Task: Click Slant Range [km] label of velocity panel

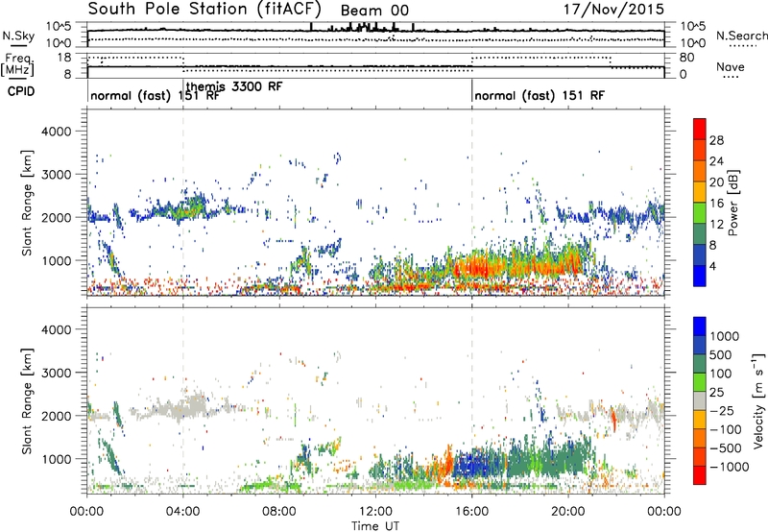Action: tap(27, 401)
